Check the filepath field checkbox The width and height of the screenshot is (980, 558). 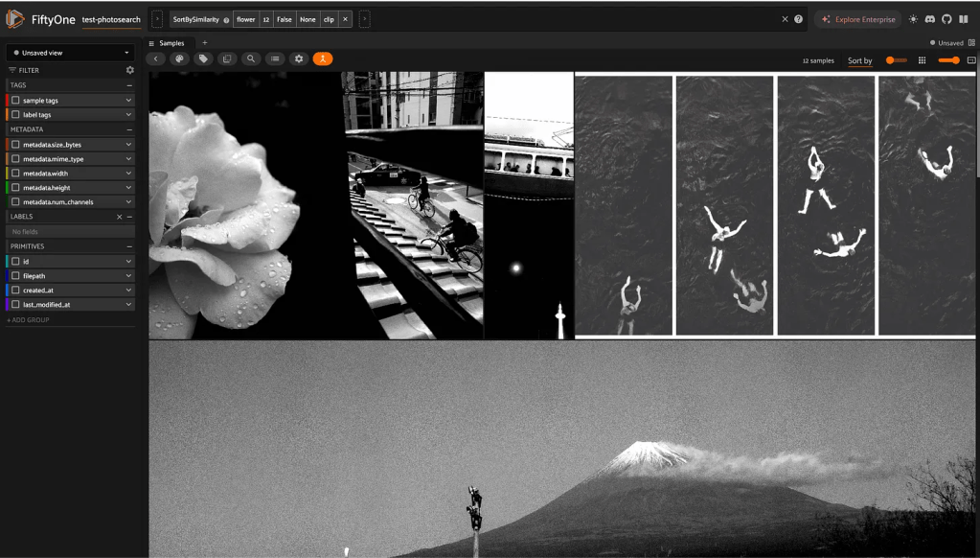(15, 276)
